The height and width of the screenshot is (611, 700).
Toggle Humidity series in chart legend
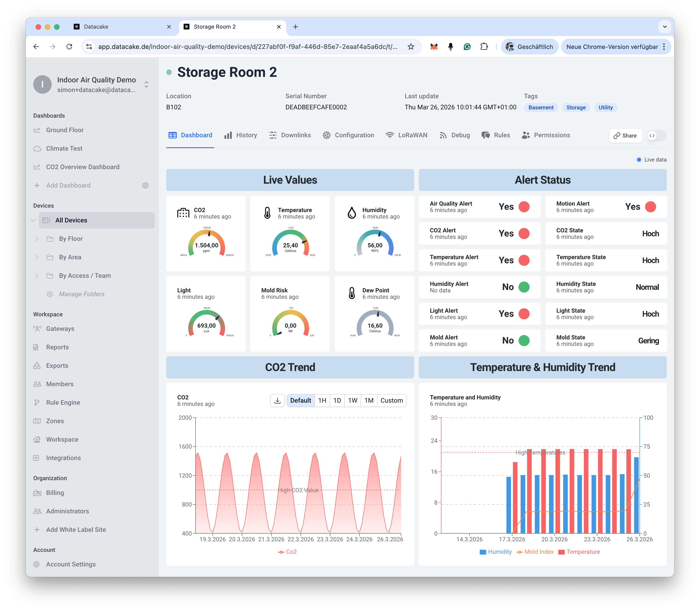tap(495, 552)
